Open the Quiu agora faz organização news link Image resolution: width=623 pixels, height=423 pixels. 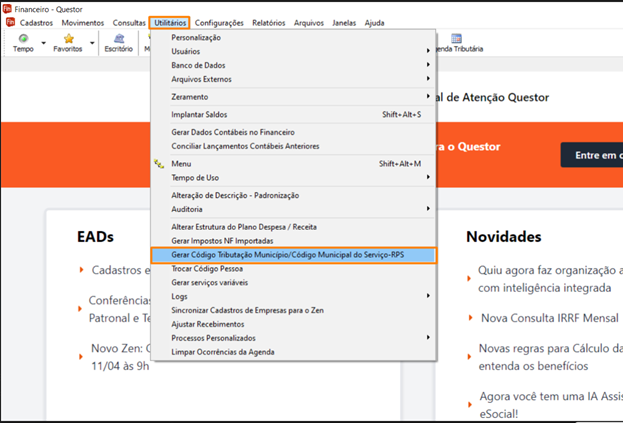coord(550,279)
